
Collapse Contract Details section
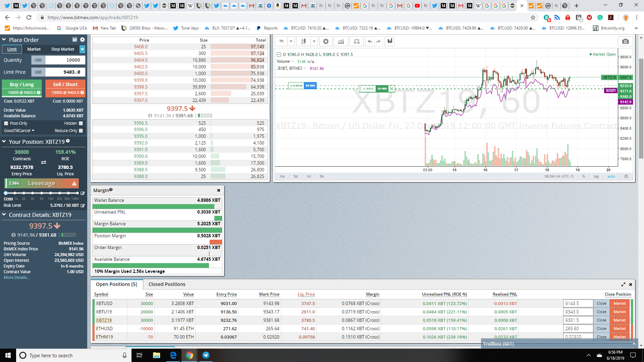[4, 215]
